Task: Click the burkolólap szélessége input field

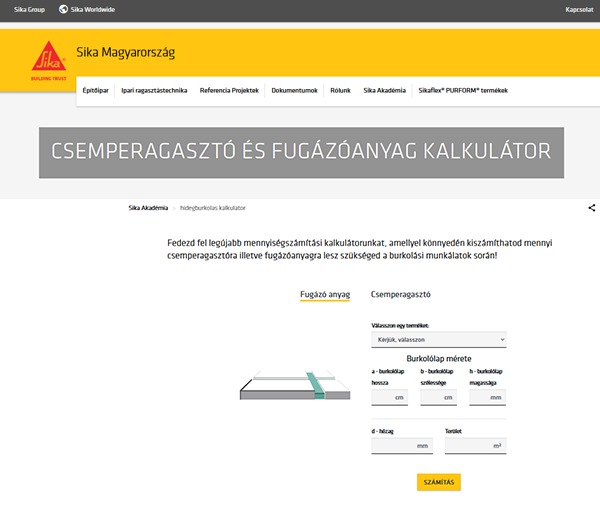Action: (439, 397)
